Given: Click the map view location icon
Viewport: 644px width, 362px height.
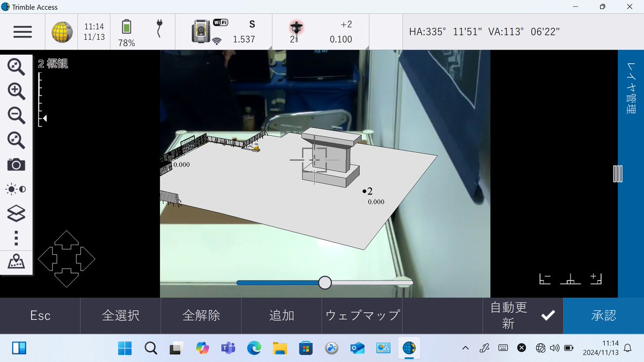Looking at the screenshot, I should [x=16, y=262].
